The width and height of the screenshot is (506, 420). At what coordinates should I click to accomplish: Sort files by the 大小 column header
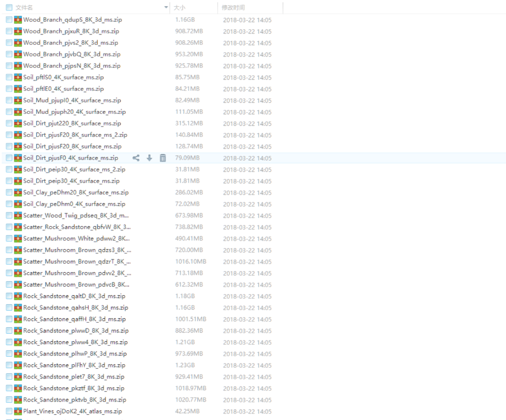179,7
